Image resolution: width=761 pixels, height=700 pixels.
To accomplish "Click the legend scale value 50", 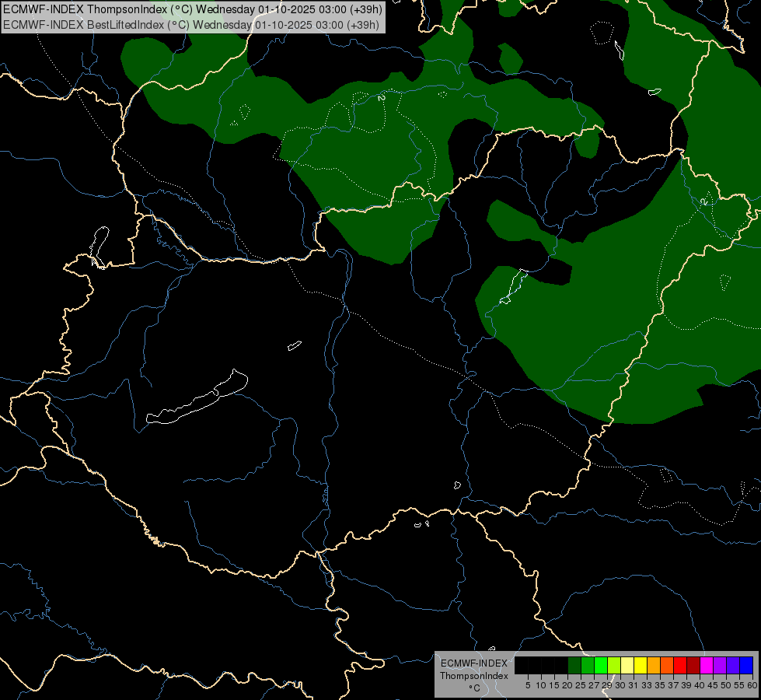I will pyautogui.click(x=726, y=685).
